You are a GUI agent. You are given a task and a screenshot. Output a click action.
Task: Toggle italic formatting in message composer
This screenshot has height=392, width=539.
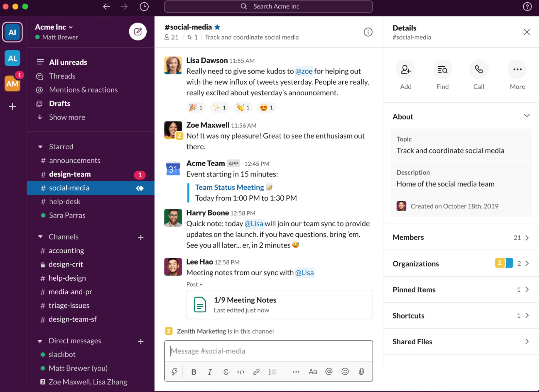tap(210, 372)
